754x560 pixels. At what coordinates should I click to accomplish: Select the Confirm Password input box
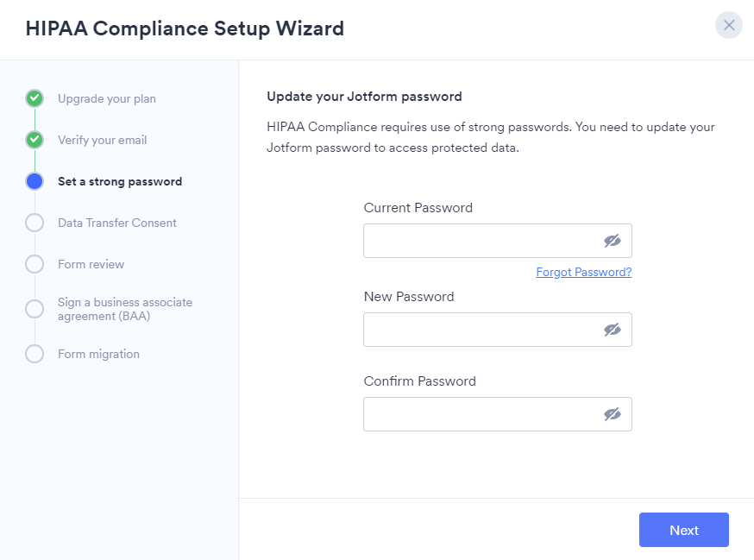click(x=480, y=414)
